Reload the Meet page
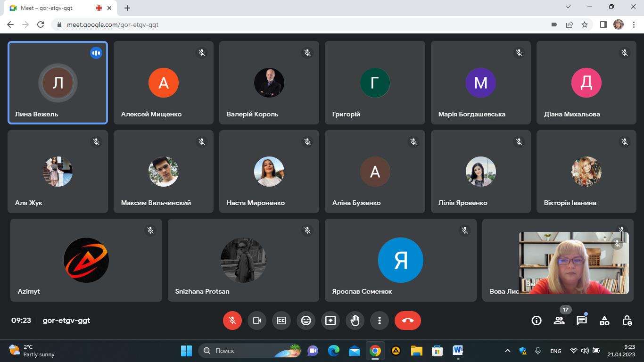This screenshot has height=362, width=644. [41, 25]
